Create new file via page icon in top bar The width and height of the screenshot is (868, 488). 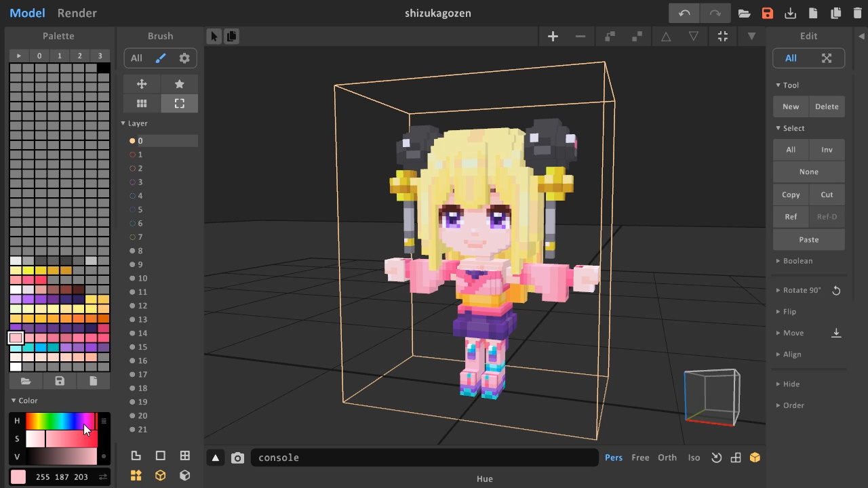point(813,14)
